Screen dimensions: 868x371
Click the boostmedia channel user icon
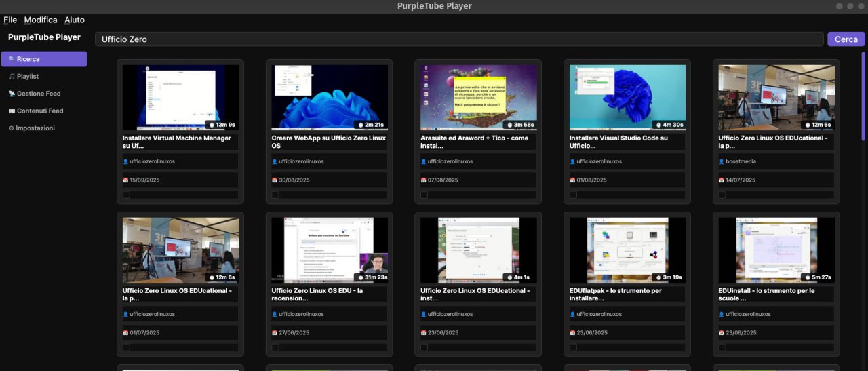point(722,162)
